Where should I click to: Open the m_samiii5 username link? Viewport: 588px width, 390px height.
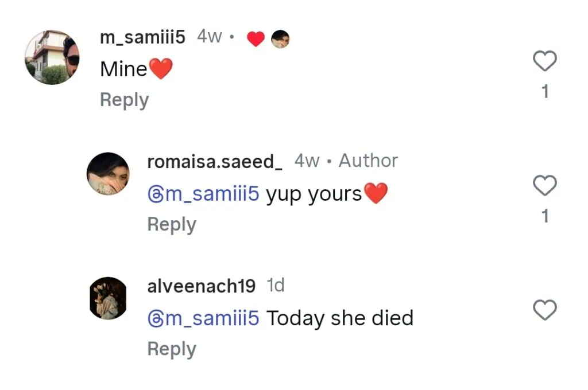click(142, 37)
